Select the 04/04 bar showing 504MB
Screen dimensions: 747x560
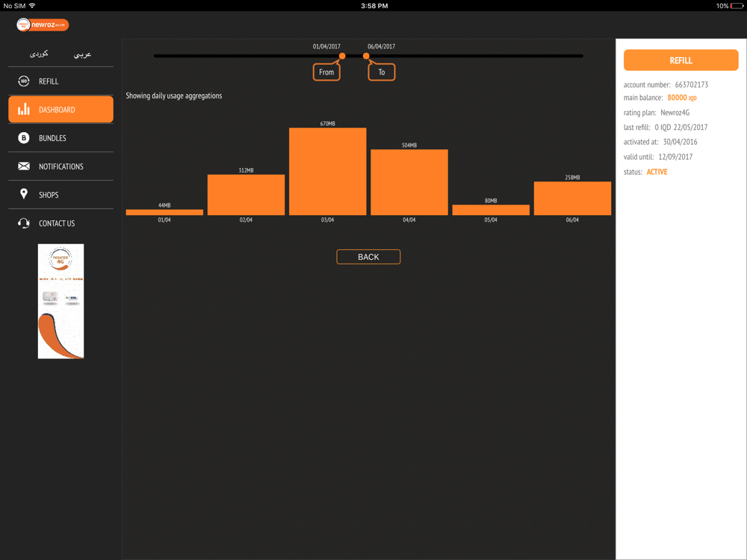point(409,182)
